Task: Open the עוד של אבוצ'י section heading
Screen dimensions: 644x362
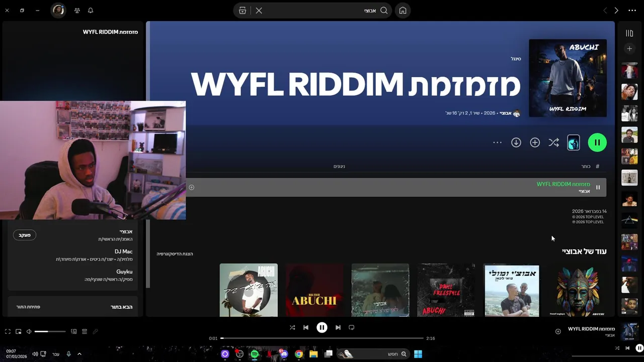Action: point(584,251)
